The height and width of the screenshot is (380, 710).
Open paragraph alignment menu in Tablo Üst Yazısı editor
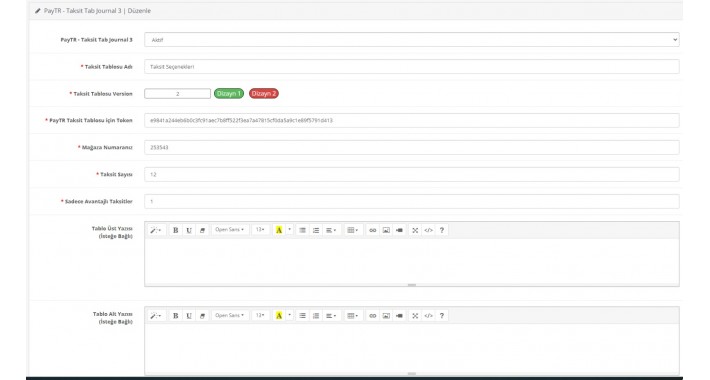click(331, 230)
